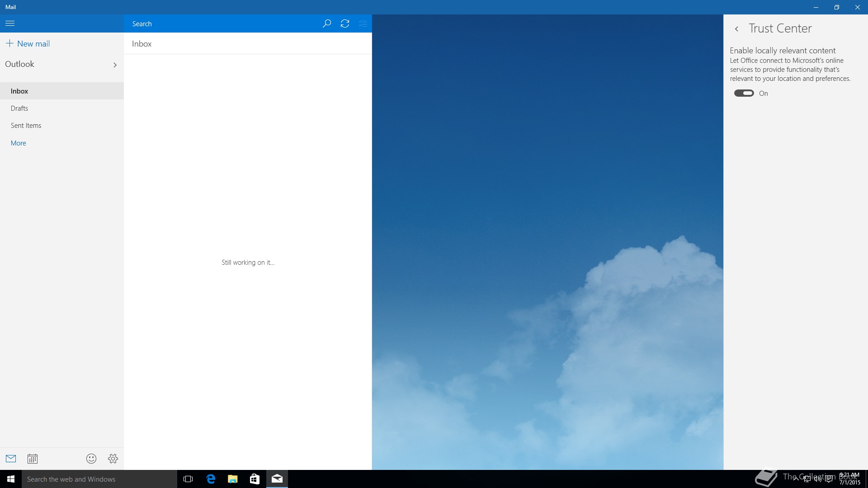The width and height of the screenshot is (868, 488).
Task: Click the Mail envelope icon in sidebar
Action: click(11, 459)
